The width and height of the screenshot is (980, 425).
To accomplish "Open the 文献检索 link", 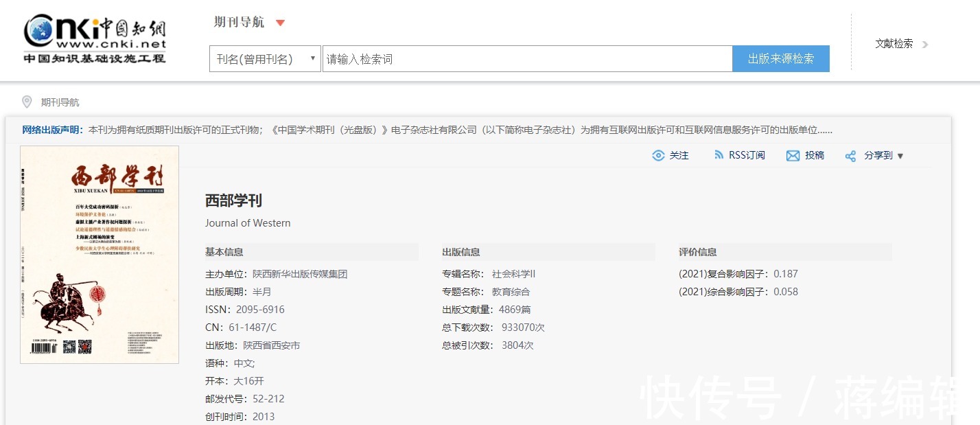I will click(894, 44).
